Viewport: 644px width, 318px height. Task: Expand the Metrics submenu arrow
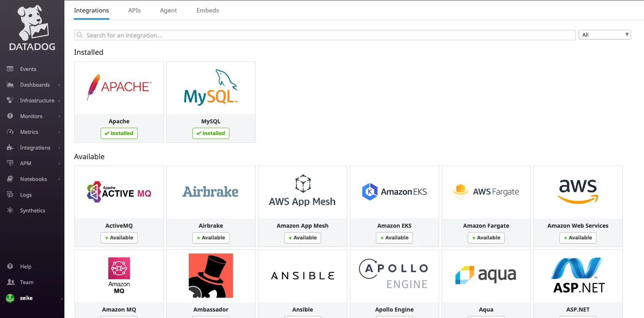tap(60, 132)
